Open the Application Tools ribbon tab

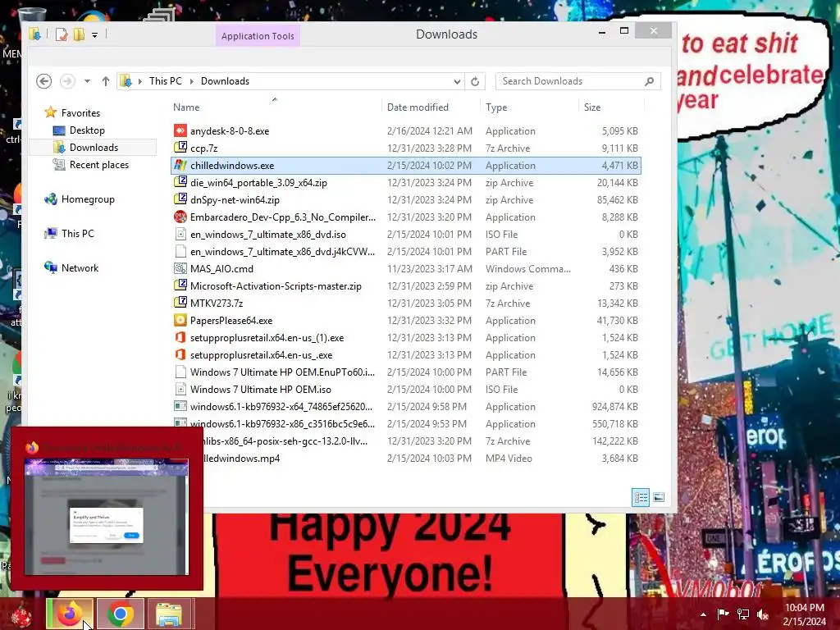[258, 36]
